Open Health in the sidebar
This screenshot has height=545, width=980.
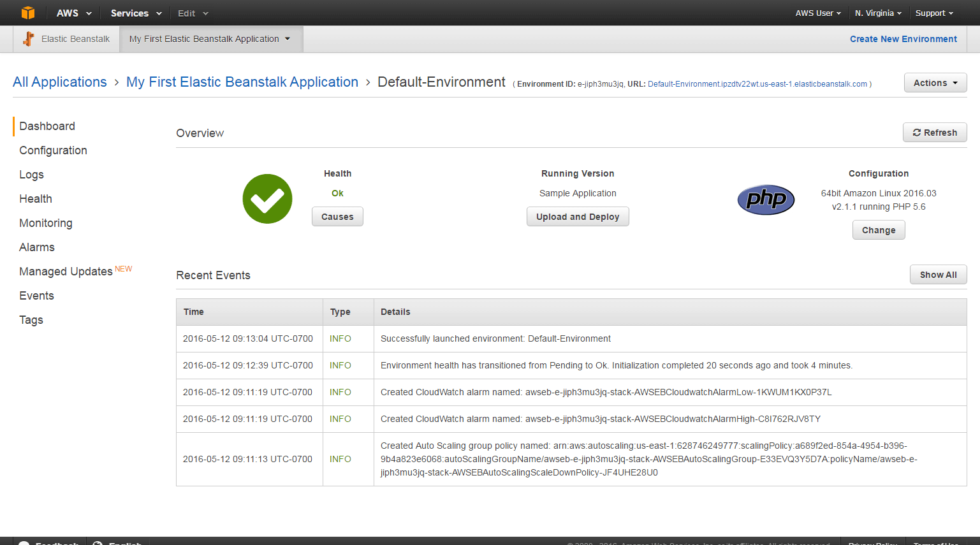click(x=36, y=199)
